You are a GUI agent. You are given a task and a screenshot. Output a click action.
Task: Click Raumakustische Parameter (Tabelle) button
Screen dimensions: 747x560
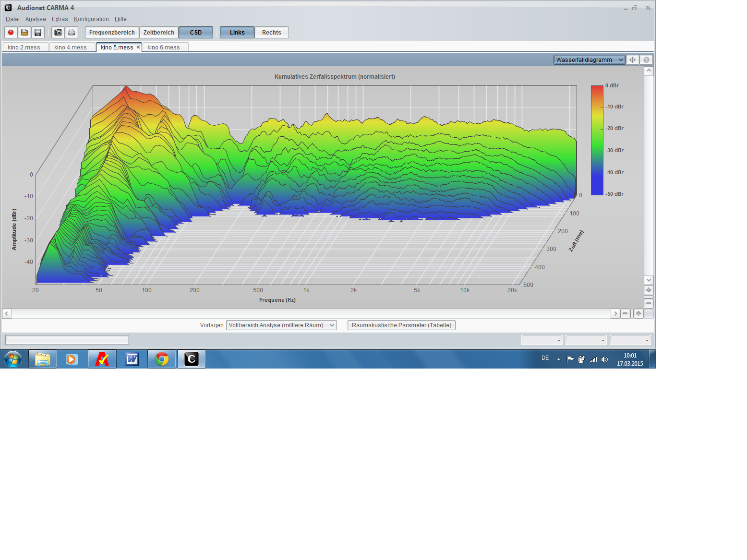click(401, 325)
